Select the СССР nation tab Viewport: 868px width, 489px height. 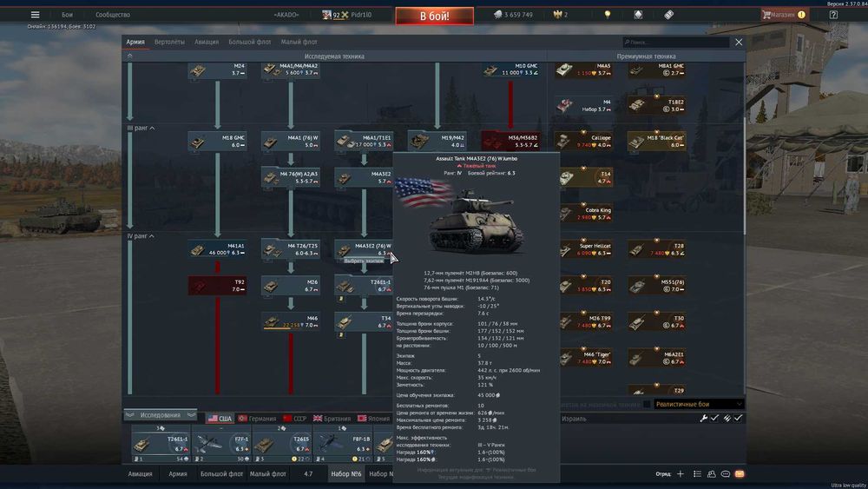click(x=294, y=419)
